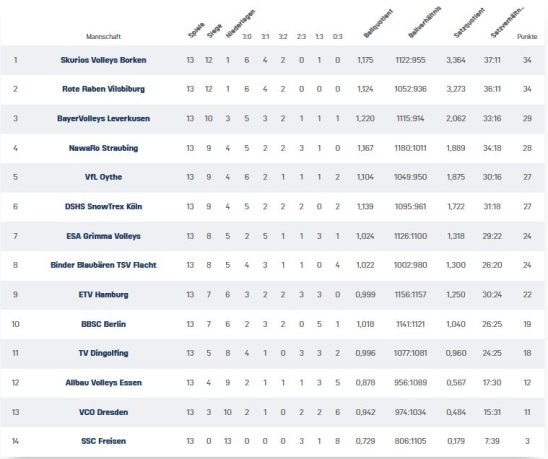548x459 pixels.
Task: Sort by Spiele column header
Action: coord(196,30)
